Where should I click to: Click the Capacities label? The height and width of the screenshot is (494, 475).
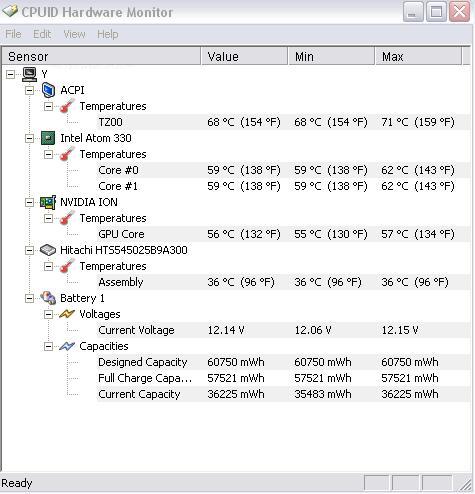click(104, 346)
